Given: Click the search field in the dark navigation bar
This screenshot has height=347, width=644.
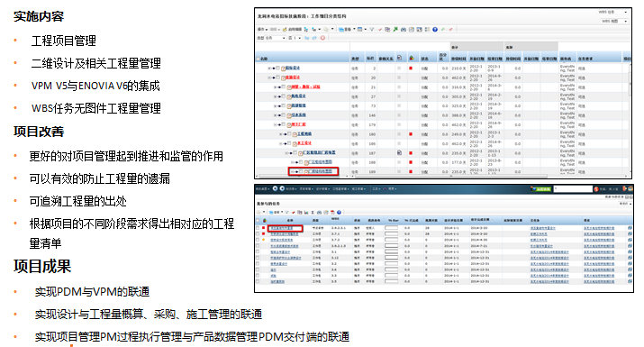Looking at the screenshot, I should 573,188.
